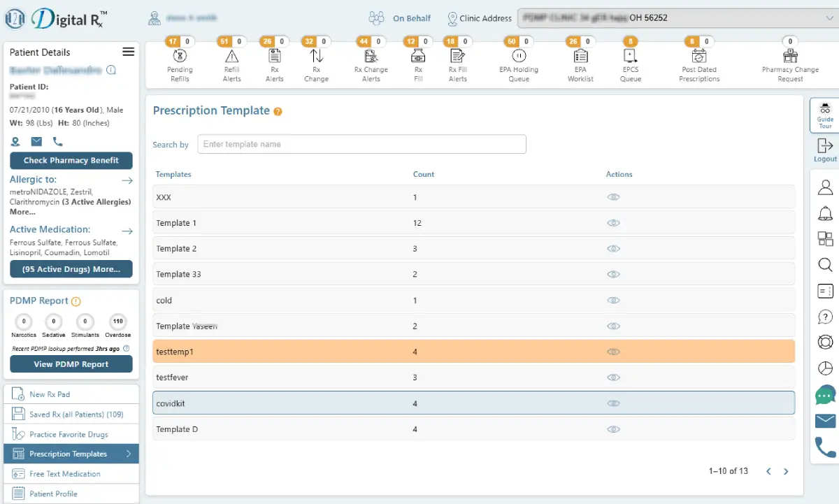Open the user profile icon in right sidebar
Image resolution: width=839 pixels, height=504 pixels.
(x=825, y=187)
